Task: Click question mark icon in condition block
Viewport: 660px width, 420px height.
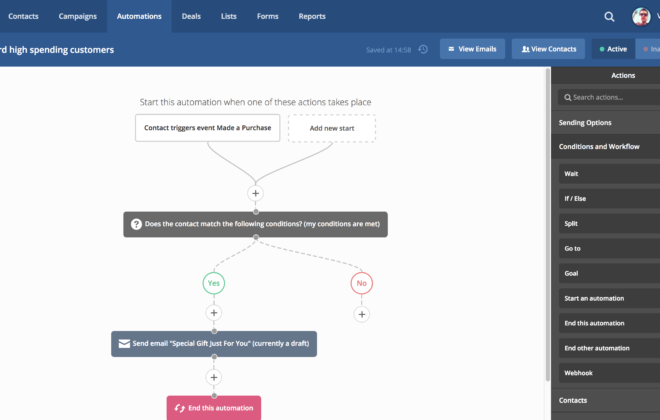Action: coord(136,224)
